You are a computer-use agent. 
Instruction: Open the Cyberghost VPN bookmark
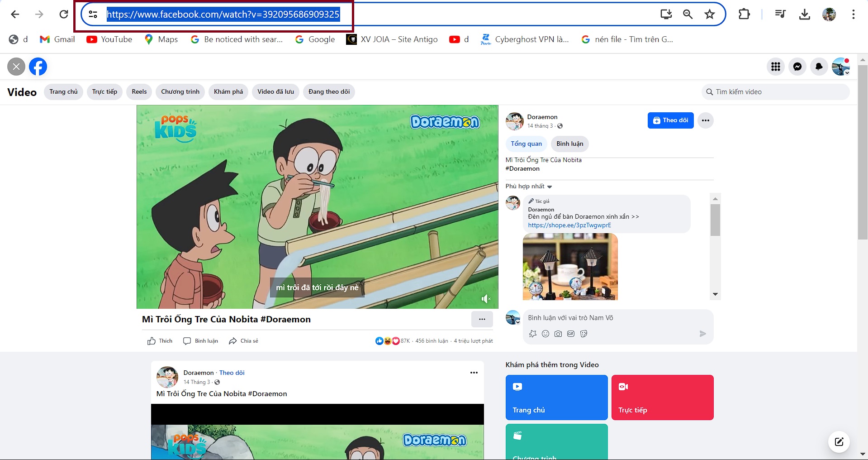(525, 39)
